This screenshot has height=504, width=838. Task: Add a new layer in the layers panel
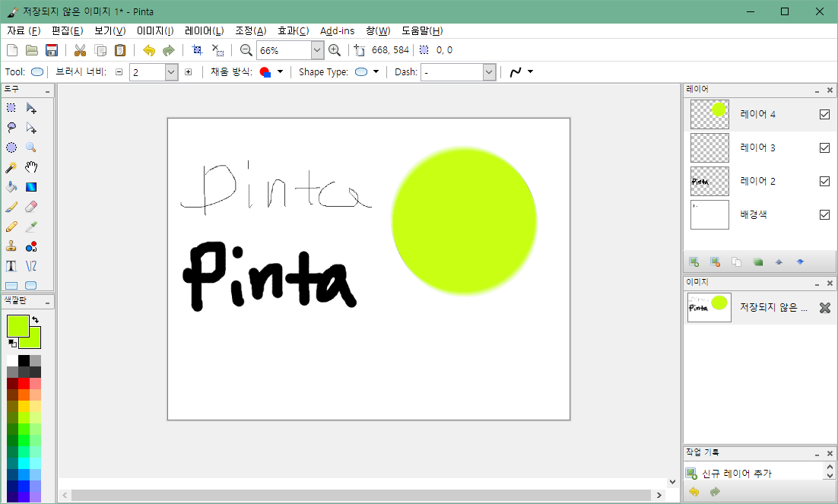694,262
